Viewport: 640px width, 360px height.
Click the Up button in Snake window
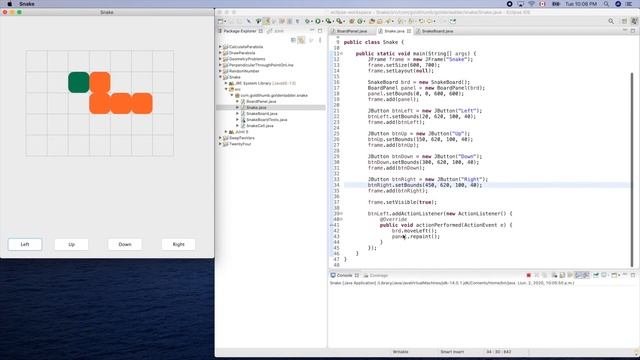71,244
